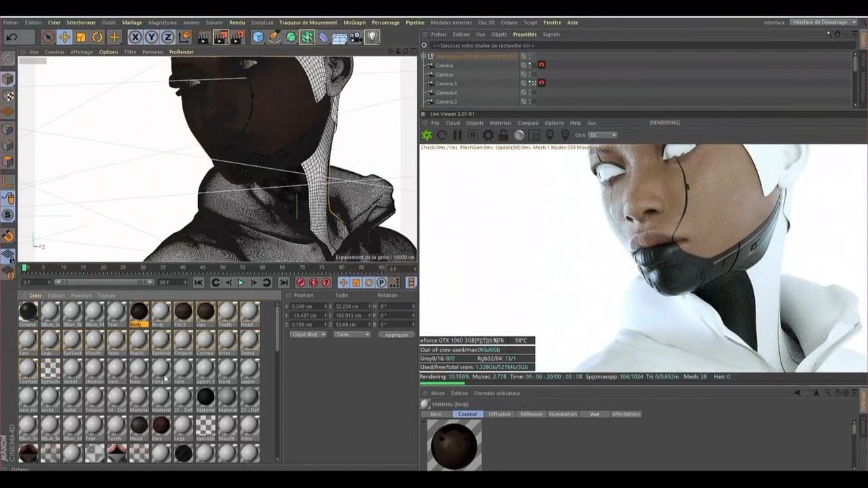Open the Interface de Démarrage dropdown

click(823, 22)
